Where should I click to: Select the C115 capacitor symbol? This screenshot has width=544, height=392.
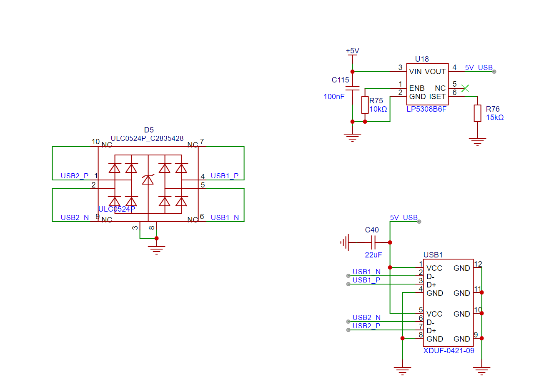[353, 88]
